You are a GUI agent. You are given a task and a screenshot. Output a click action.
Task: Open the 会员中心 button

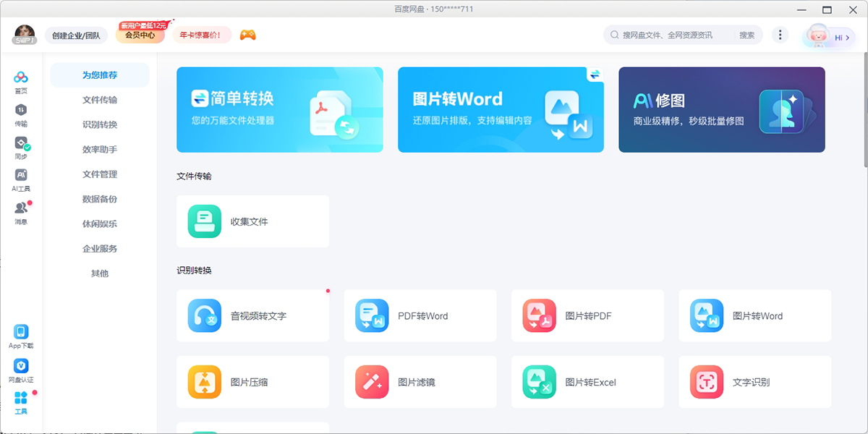pyautogui.click(x=140, y=35)
